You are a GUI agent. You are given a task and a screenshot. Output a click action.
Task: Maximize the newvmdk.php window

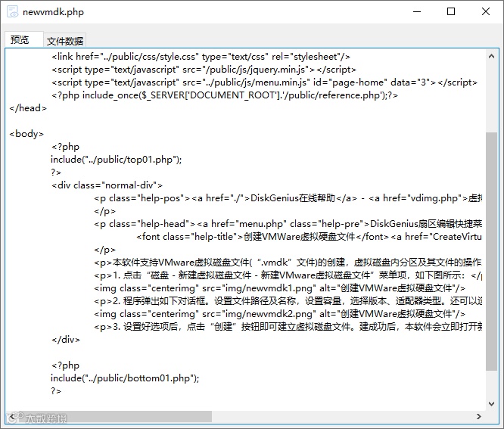click(451, 12)
